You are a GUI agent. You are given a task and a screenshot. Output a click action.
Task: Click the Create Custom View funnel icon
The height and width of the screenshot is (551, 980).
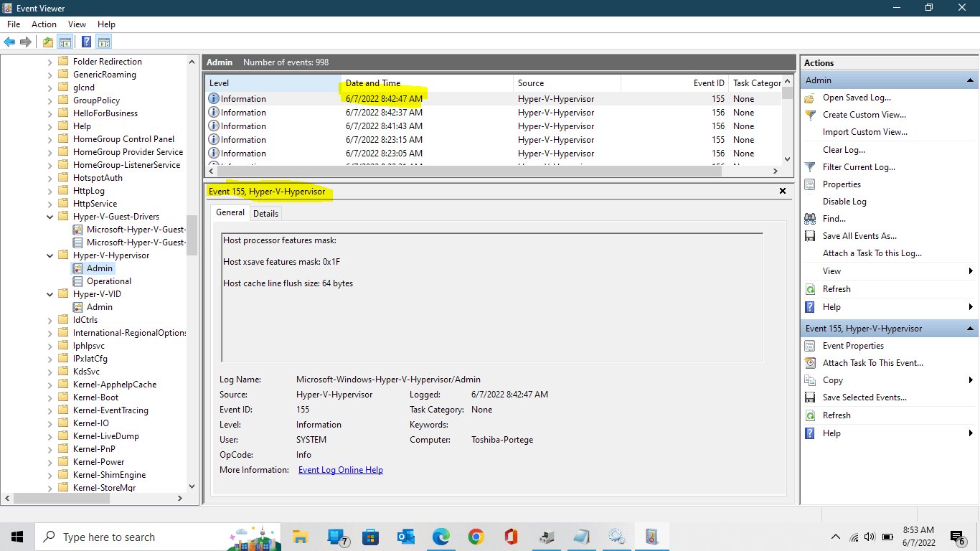[x=810, y=115]
